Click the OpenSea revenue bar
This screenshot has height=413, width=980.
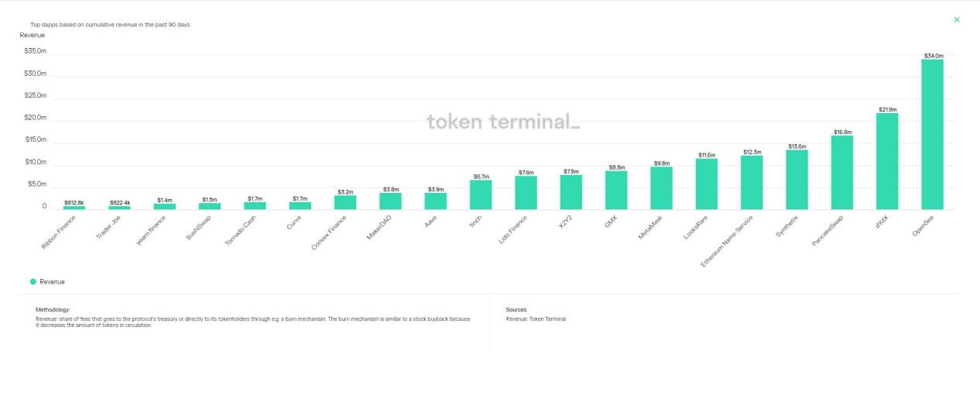click(932, 134)
